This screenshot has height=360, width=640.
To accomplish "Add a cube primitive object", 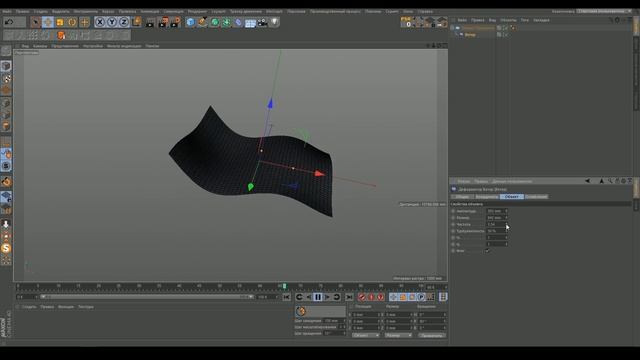I will click(190, 22).
